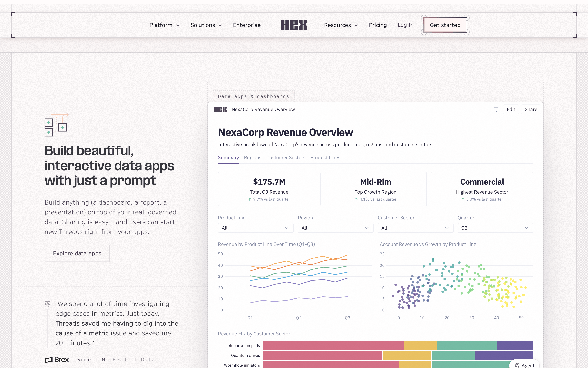Click the small HEX logo in the dashboard header
This screenshot has height=368, width=588.
pyautogui.click(x=220, y=110)
